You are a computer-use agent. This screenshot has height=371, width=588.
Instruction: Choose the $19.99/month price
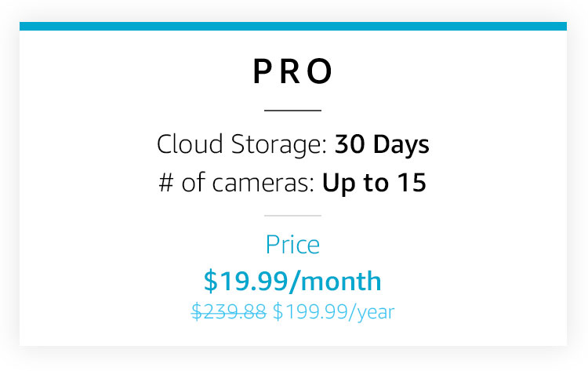click(293, 280)
